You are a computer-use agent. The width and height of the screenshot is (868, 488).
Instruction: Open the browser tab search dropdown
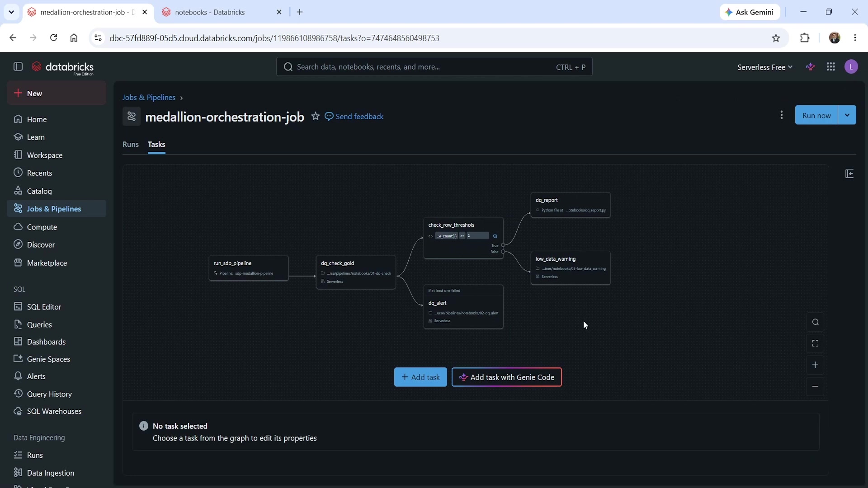11,12
